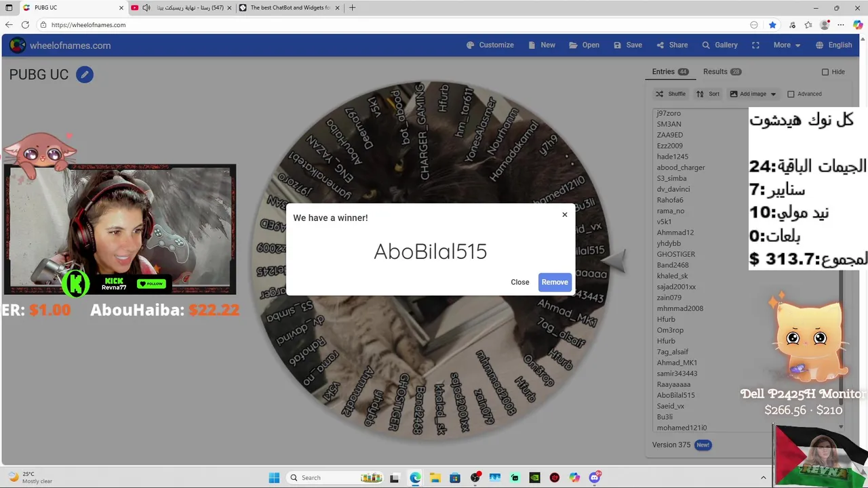Viewport: 868px width, 488px height.
Task: Switch to the Entries tab
Action: coord(670,72)
